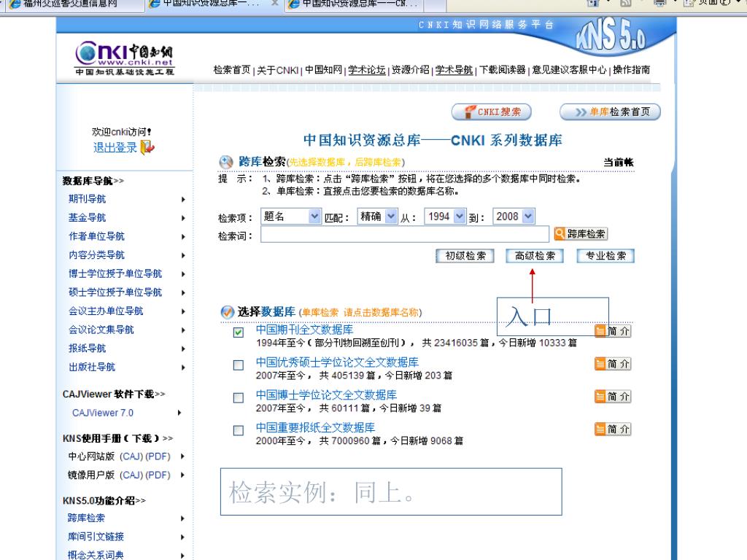Image resolution: width=747 pixels, height=560 pixels.
Task: Open 中国博士学位论文全文数据库 link
Action: click(326, 394)
